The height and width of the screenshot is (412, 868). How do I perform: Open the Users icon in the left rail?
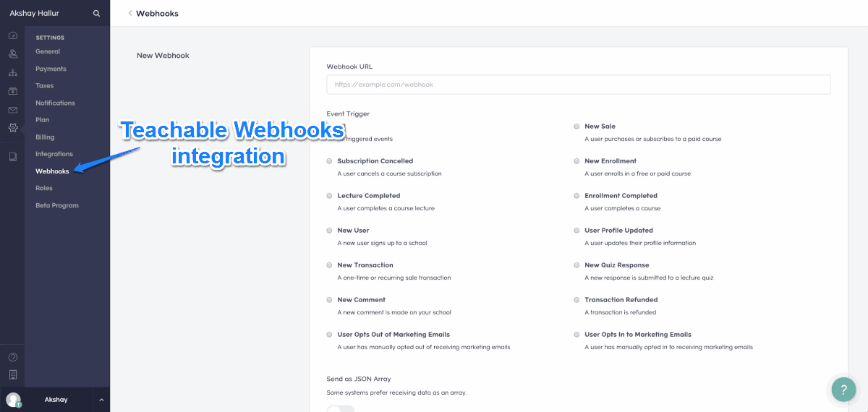(x=12, y=54)
